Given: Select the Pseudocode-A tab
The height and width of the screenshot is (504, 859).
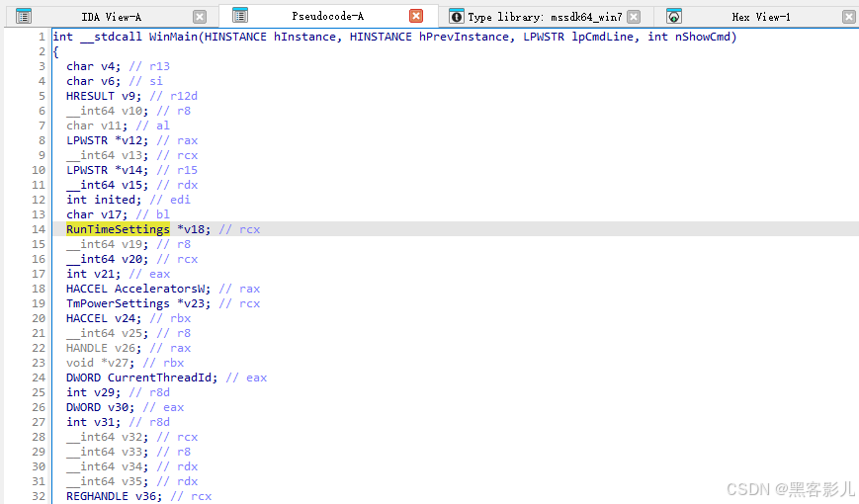Looking at the screenshot, I should 327,17.
